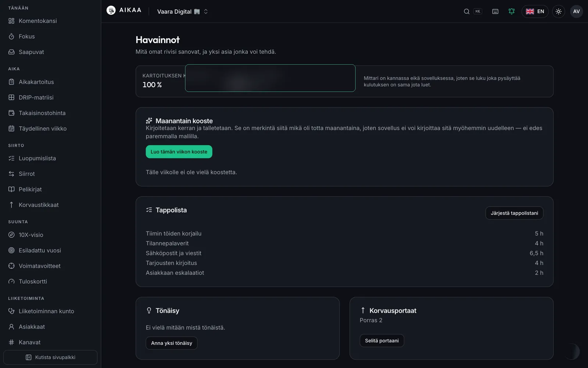588x368 pixels.
Task: Click the Pelikirjat book icon
Action: pyautogui.click(x=11, y=189)
